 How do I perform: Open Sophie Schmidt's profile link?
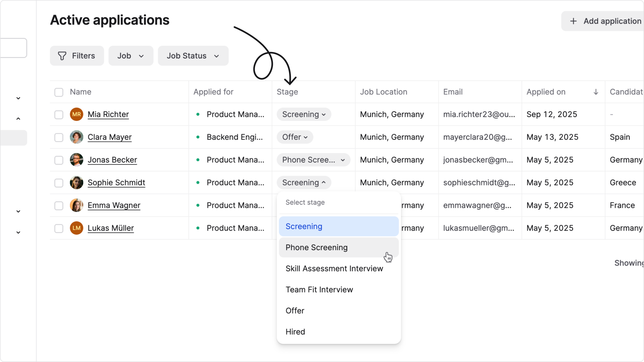[116, 183]
